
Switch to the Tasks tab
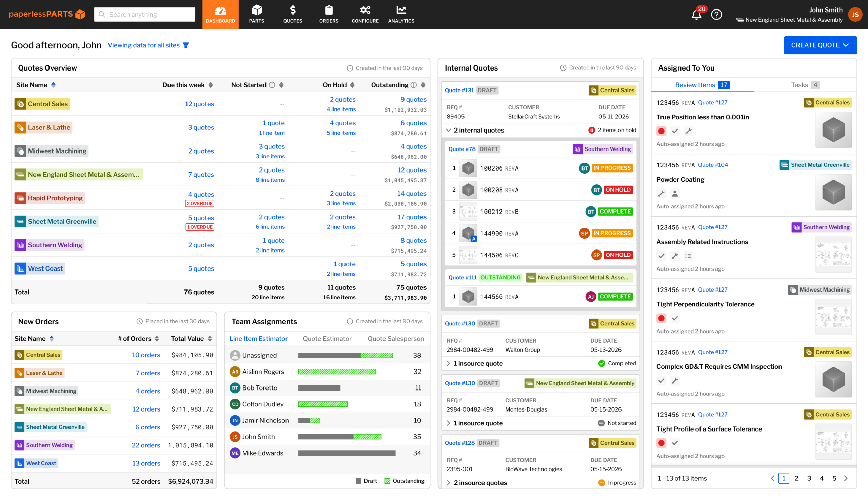(x=805, y=85)
